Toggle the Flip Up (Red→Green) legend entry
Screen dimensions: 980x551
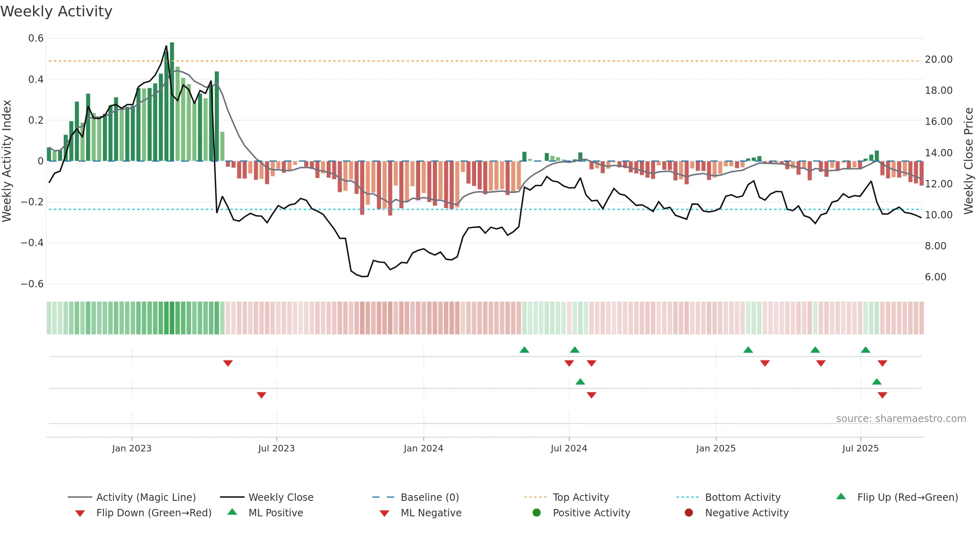[x=897, y=497]
